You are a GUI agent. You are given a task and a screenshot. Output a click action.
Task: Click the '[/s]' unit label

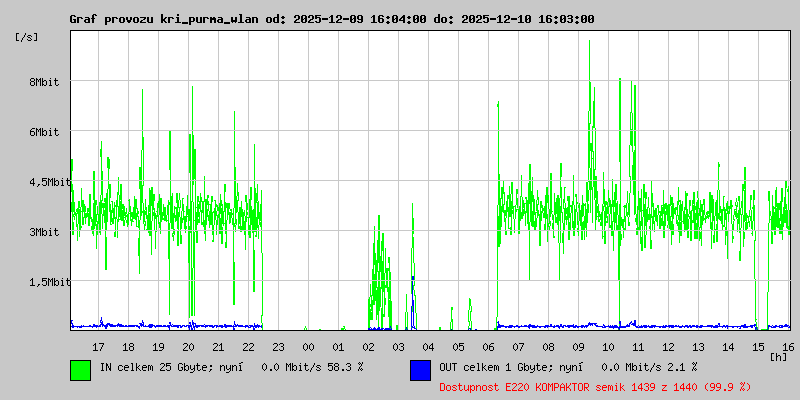[27, 37]
